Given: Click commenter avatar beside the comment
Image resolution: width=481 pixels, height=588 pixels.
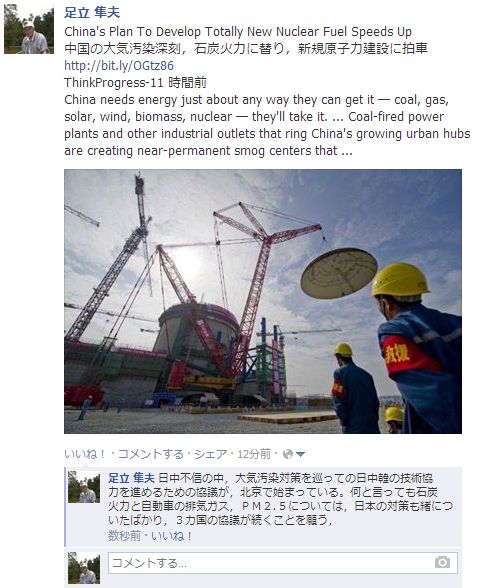Looking at the screenshot, I should [84, 487].
